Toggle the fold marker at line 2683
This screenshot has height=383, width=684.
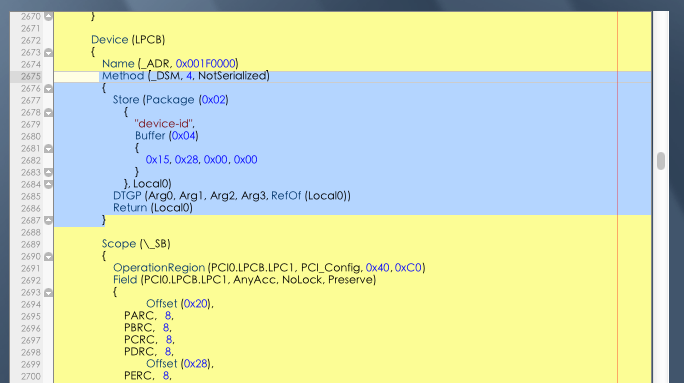[48, 173]
